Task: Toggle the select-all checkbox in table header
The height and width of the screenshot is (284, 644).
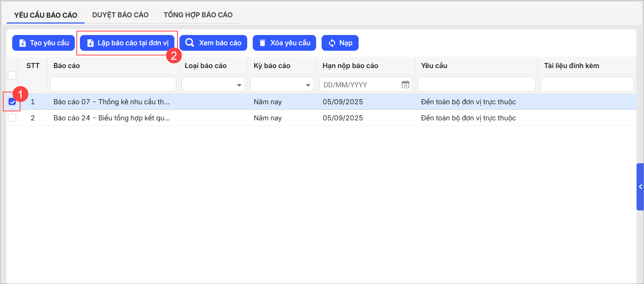Action: click(12, 75)
